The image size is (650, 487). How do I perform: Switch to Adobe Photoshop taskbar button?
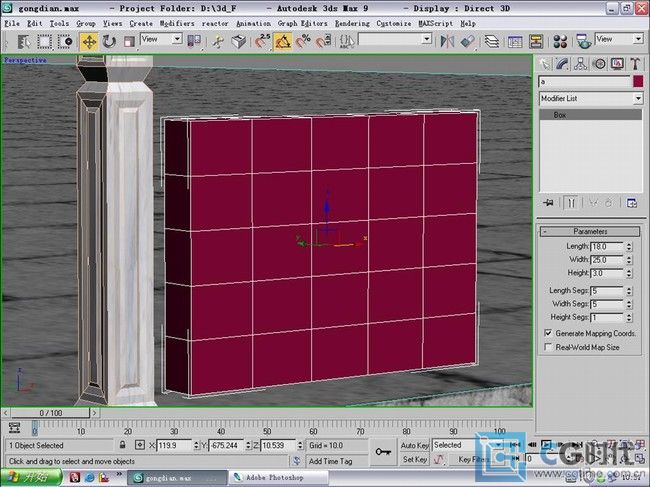coord(279,478)
